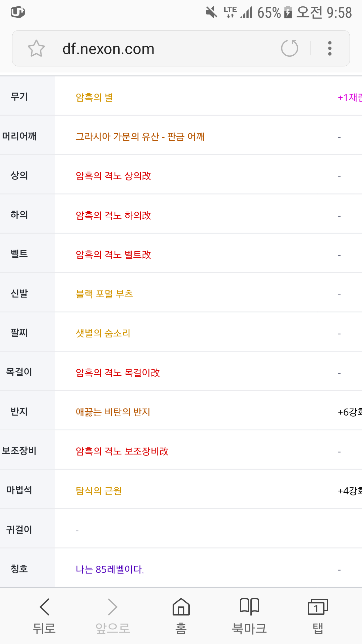Select 암흑의 격노 목걸이改 necklace
Image resolution: width=362 pixels, height=644 pixels.
(x=118, y=373)
